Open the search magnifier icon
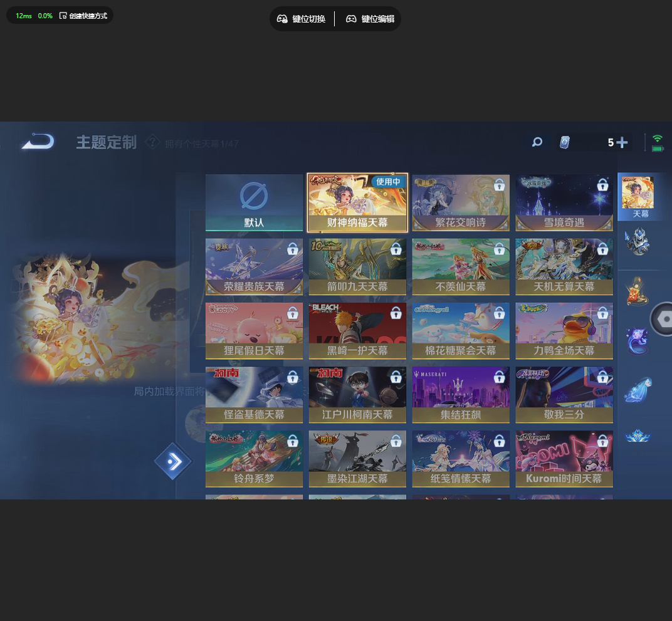The width and height of the screenshot is (672, 621). pos(537,142)
